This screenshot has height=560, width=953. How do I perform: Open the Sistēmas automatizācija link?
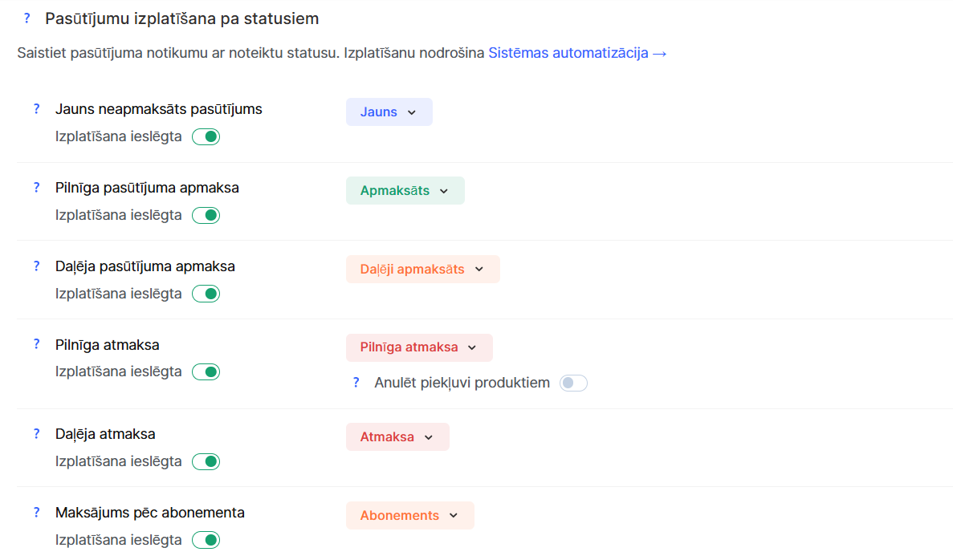pyautogui.click(x=576, y=54)
